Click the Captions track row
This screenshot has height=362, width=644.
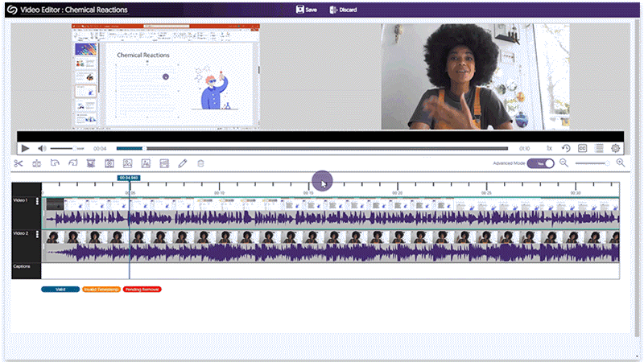pos(331,271)
